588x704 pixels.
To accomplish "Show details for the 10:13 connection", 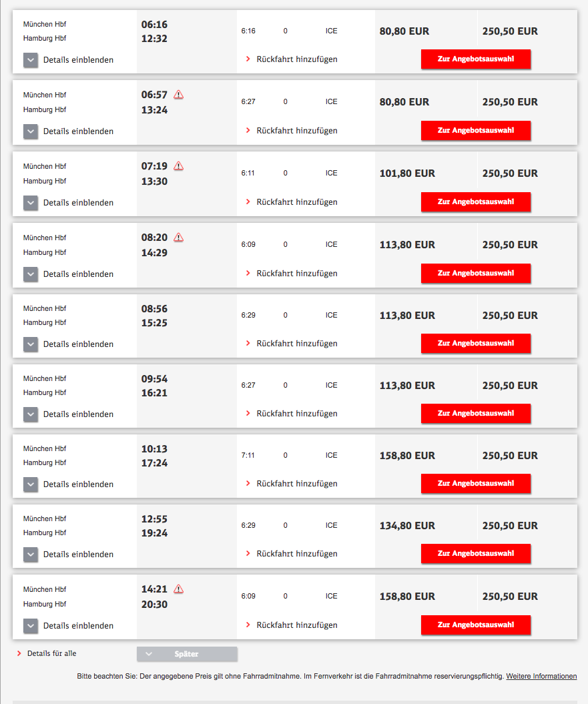I will pos(31,484).
